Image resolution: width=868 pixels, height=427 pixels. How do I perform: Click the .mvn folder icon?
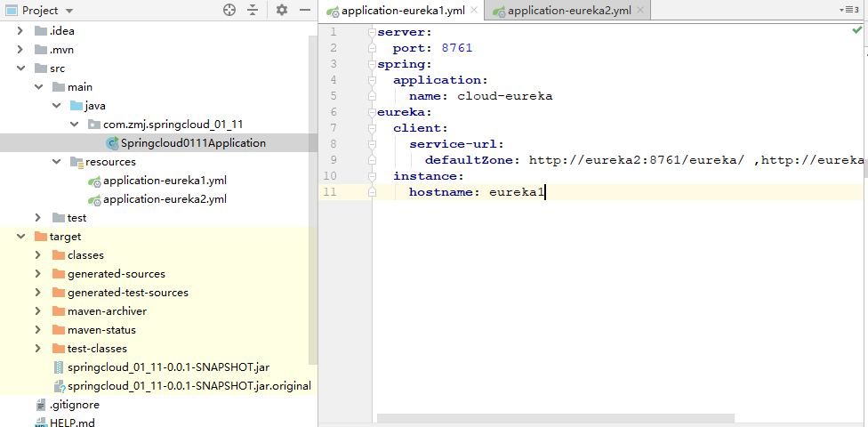coord(40,50)
